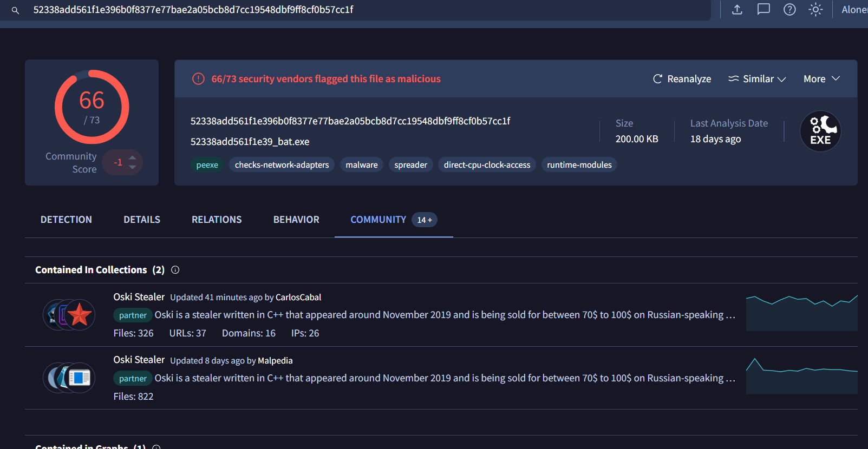
Task: Click the spreader tag
Action: tap(411, 165)
